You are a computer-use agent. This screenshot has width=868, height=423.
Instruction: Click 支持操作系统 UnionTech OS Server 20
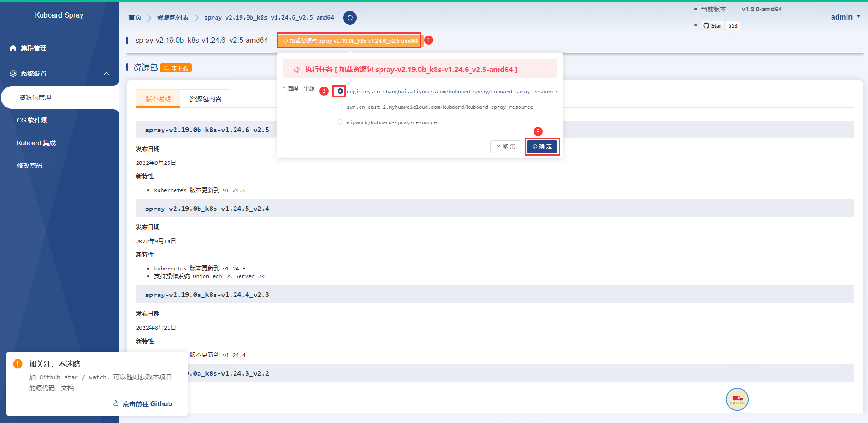point(209,276)
